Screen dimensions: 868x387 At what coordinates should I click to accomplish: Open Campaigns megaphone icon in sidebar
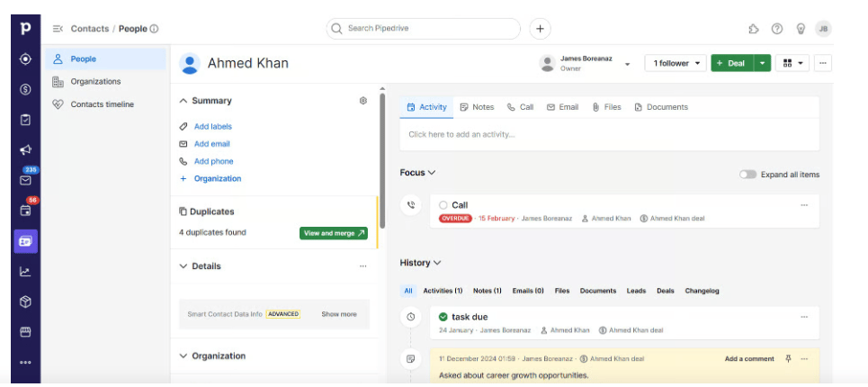(x=25, y=150)
